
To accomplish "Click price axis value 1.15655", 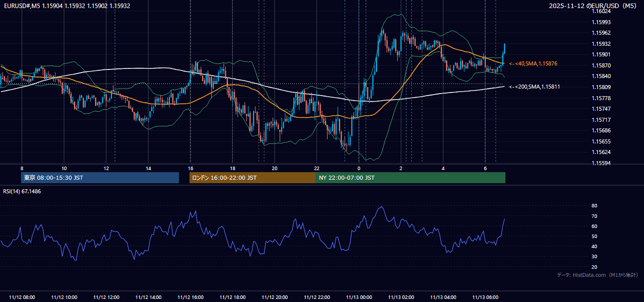I will [x=601, y=141].
